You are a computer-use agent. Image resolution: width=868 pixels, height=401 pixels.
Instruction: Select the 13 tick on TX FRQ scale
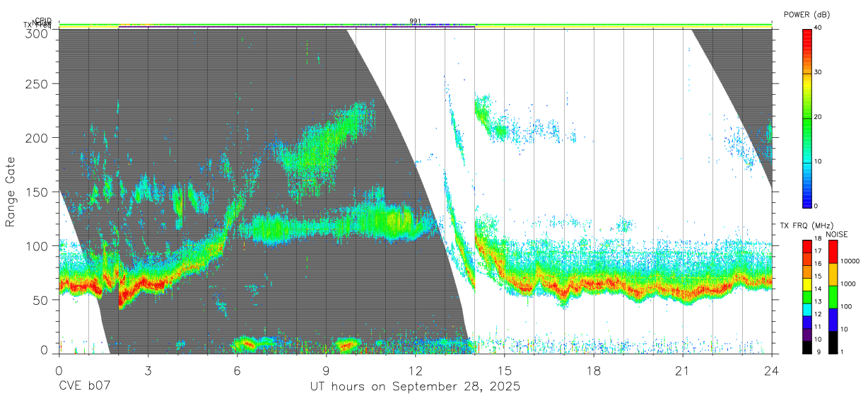[819, 303]
